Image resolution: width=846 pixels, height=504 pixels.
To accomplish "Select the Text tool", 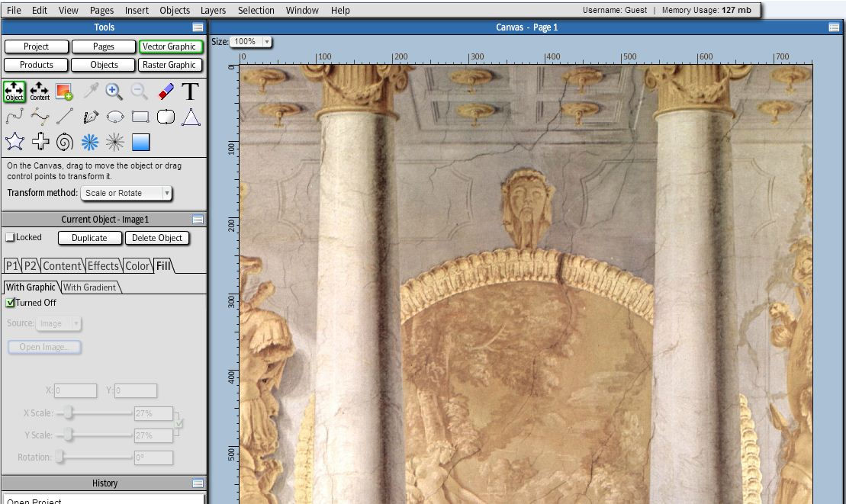I will pos(190,91).
